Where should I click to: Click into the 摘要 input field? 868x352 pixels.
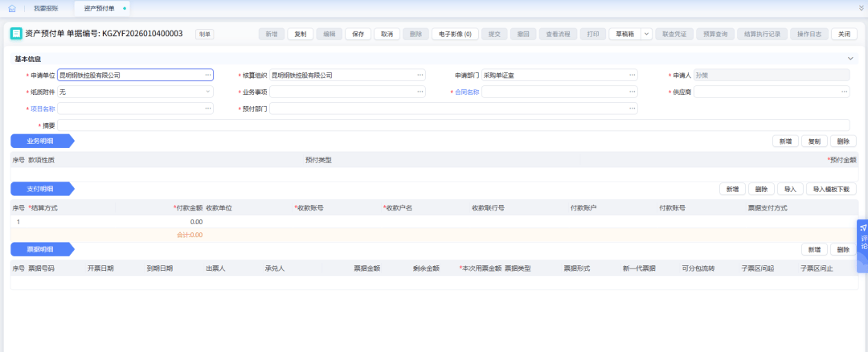coord(452,125)
